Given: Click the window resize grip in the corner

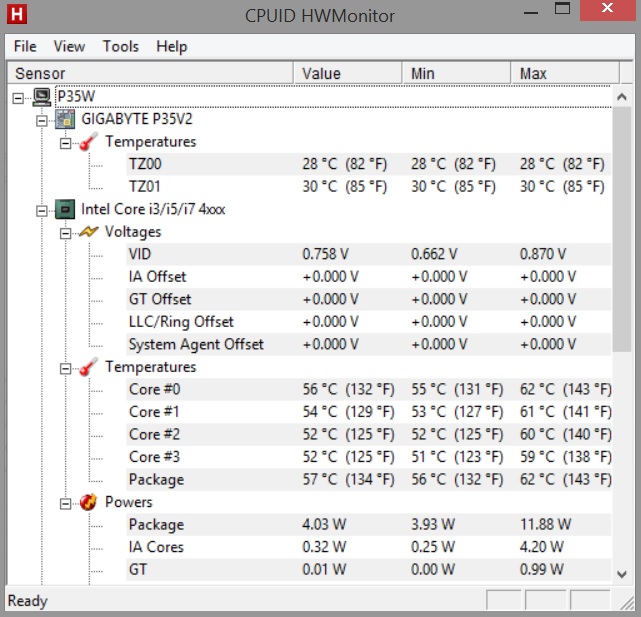Looking at the screenshot, I should click(x=626, y=603).
